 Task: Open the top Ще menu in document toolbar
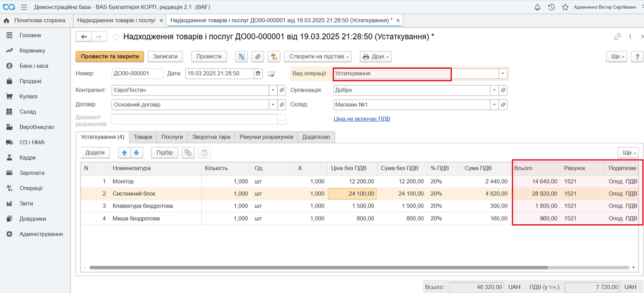point(616,57)
